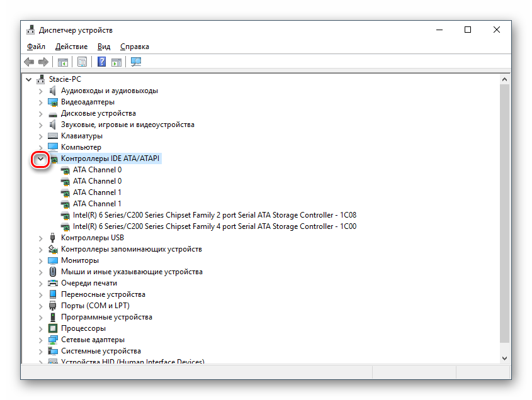Image resolution: width=532 pixels, height=400 pixels.
Task: Click the Клавиатуры keyboard icon
Action: pos(53,136)
